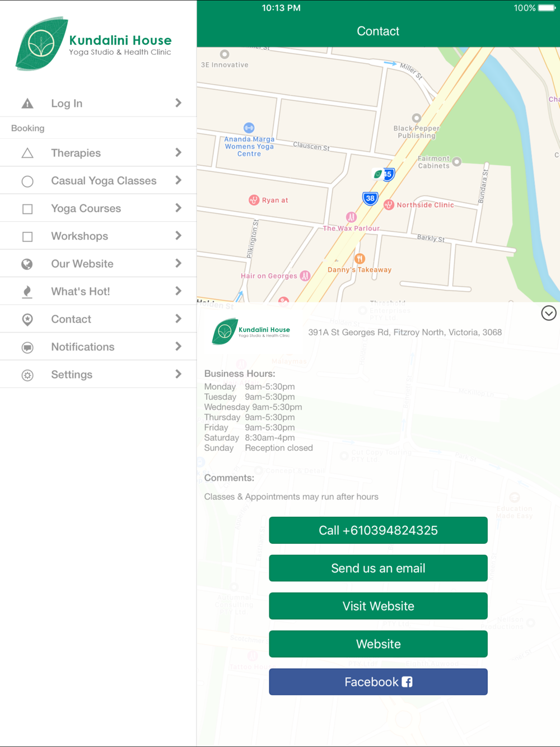Tap the Ananda Marga Womens Yoga Centre pin
560x747 pixels.
249,128
